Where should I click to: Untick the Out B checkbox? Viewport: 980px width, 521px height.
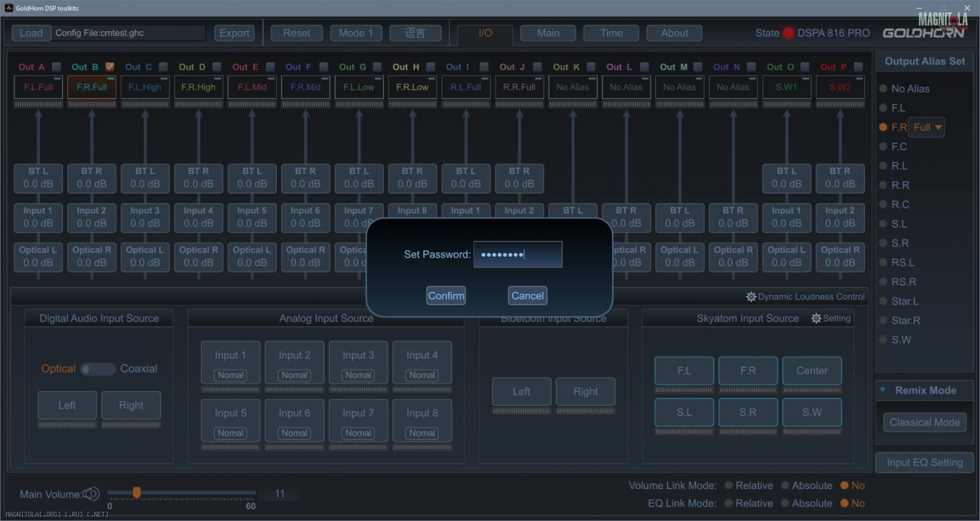[x=110, y=67]
